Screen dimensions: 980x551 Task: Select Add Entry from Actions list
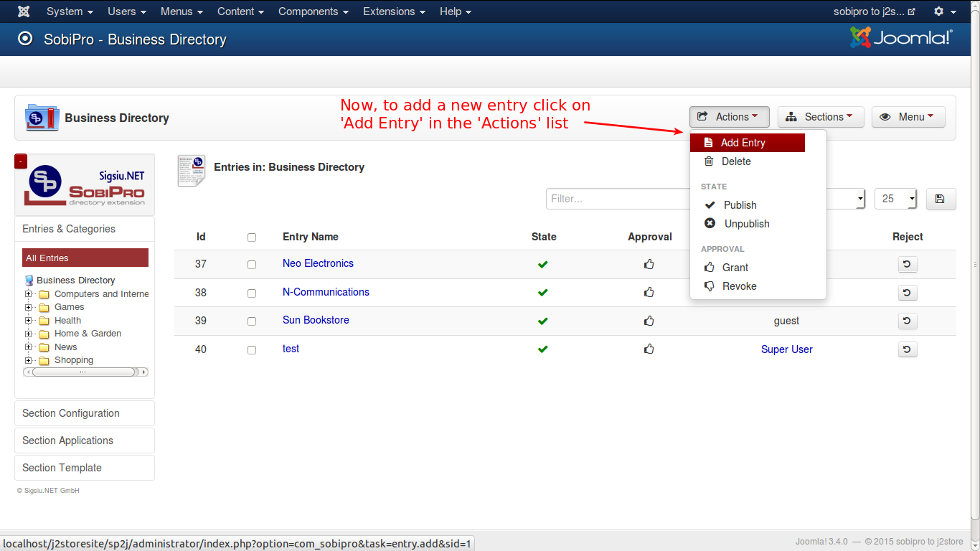(x=748, y=143)
